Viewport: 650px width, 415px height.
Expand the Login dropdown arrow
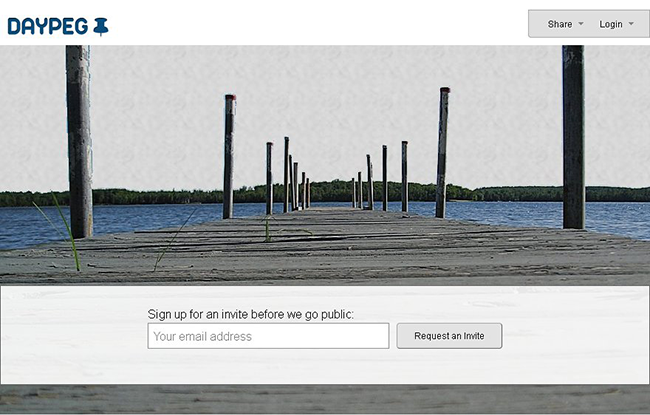coord(631,24)
